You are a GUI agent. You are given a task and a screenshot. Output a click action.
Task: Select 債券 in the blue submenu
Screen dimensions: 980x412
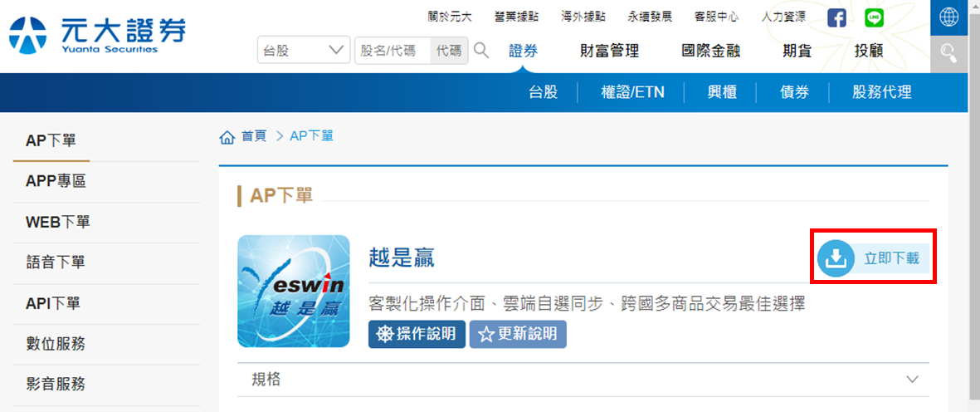(794, 92)
